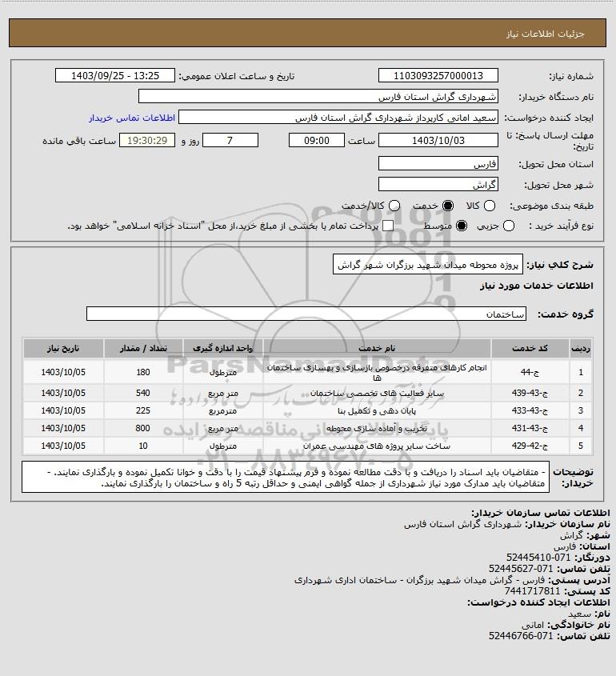Viewport: 616px width, 676px height.
Task: Click the service name سایر فعالیت های تخصصی ساختمان
Action: tap(377, 393)
